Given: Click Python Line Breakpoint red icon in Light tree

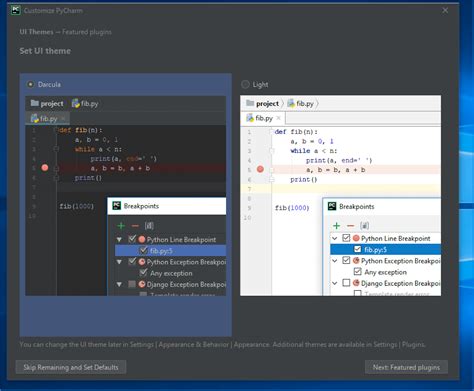Looking at the screenshot, I should click(x=356, y=238).
